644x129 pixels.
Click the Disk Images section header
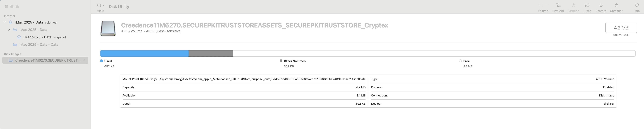coord(13,54)
